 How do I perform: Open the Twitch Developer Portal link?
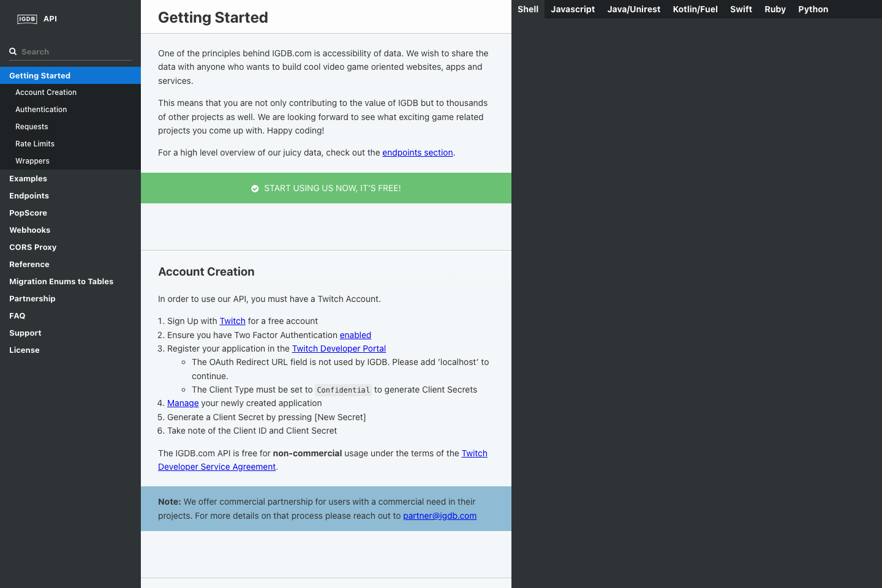[339, 348]
